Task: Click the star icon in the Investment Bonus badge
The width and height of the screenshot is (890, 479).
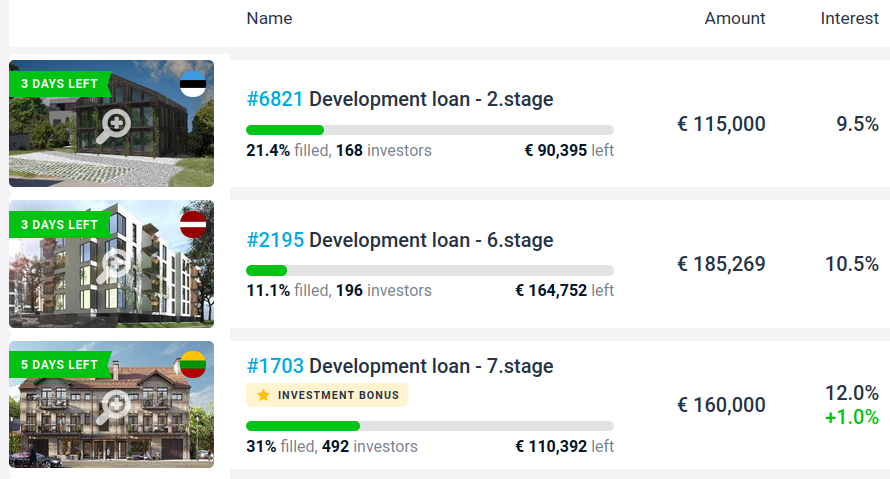Action: pos(263,395)
